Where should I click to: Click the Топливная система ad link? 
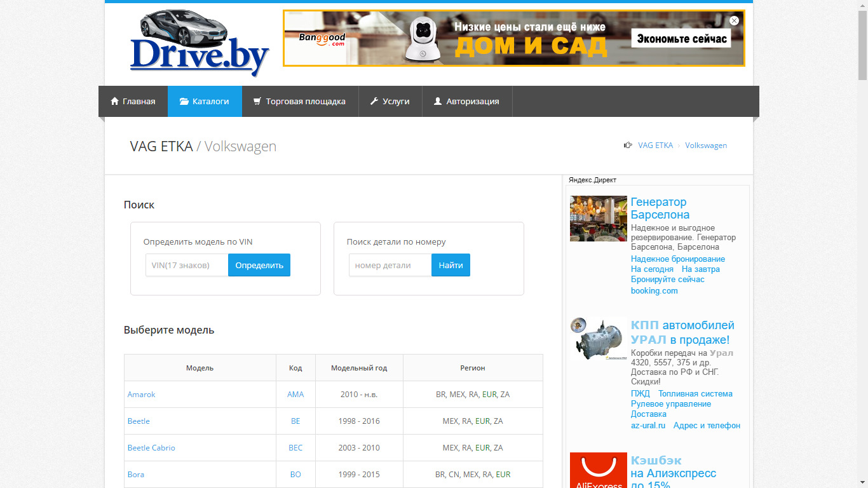click(695, 394)
